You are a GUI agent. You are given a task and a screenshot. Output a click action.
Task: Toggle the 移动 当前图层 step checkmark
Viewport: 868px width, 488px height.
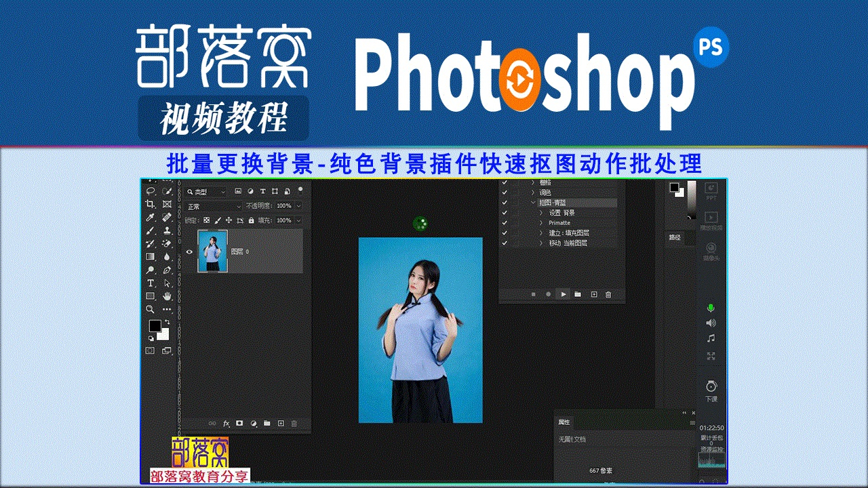[504, 243]
